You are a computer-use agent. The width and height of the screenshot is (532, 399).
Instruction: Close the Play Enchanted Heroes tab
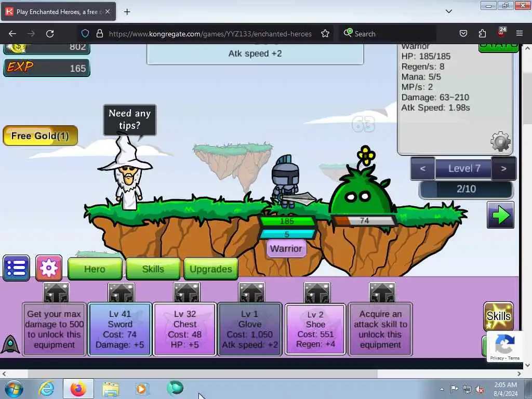point(108,11)
